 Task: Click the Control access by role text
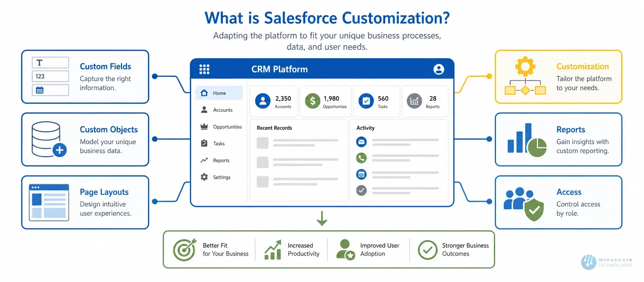click(578, 209)
